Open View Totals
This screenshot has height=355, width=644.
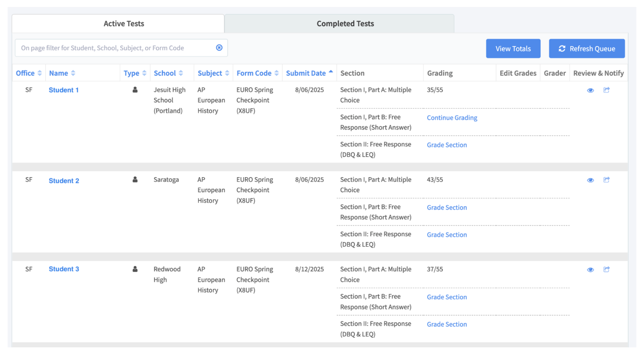click(x=513, y=49)
